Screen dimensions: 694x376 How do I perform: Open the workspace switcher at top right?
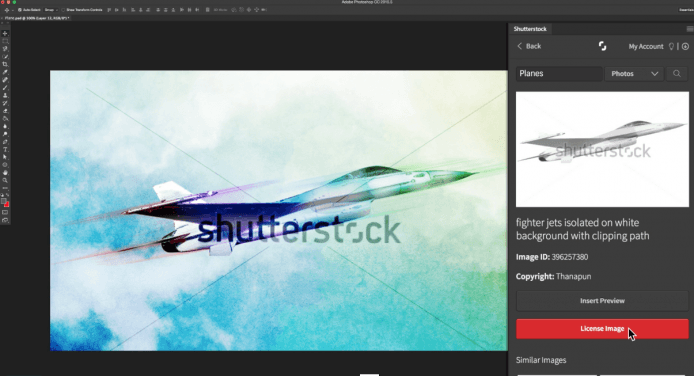pos(686,10)
